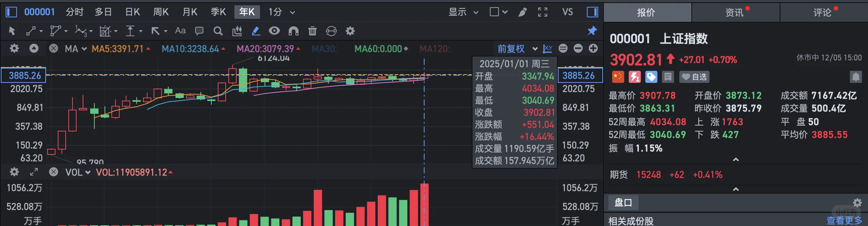Viewport: 868px width, 226px height.
Task: Switch to 季K chart view
Action: (x=218, y=12)
